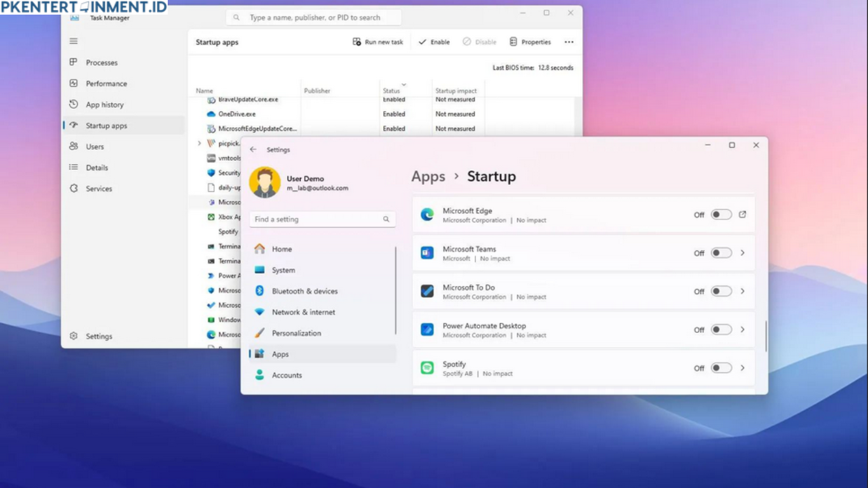
Task: Click Apps breadcrumb link
Action: point(428,177)
